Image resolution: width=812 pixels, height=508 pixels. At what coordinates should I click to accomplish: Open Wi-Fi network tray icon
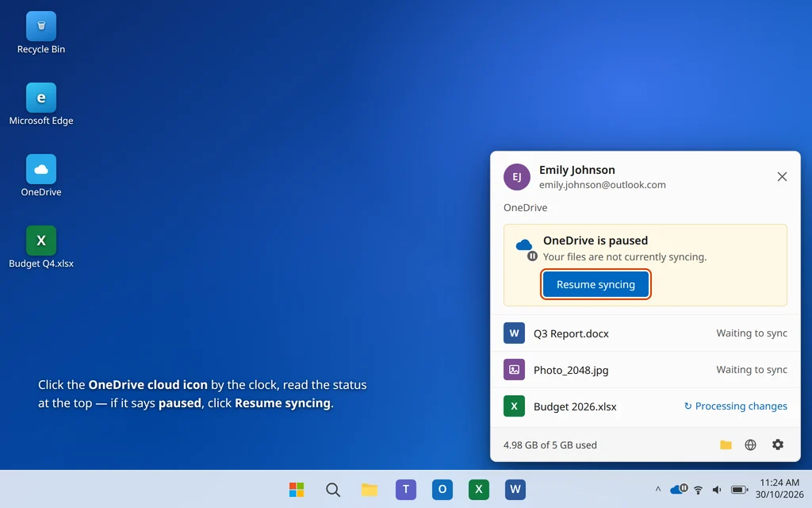coord(698,489)
